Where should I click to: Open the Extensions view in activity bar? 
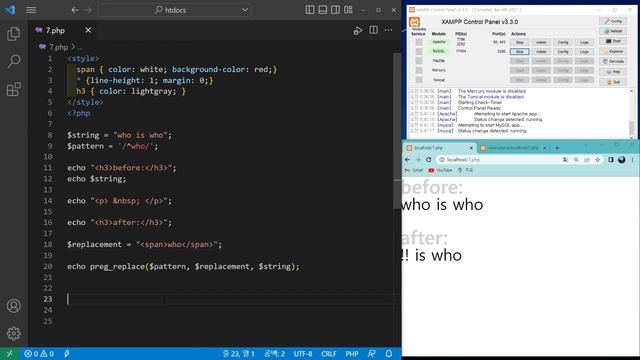tap(13, 89)
